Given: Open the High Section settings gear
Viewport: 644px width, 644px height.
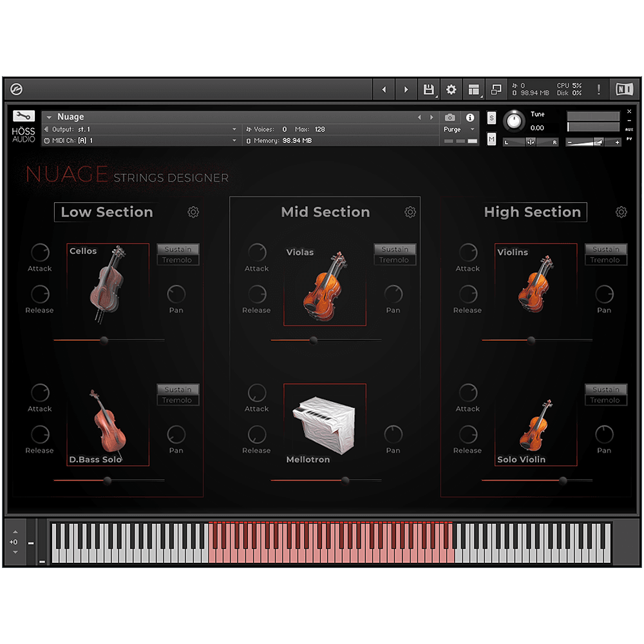Looking at the screenshot, I should click(621, 211).
